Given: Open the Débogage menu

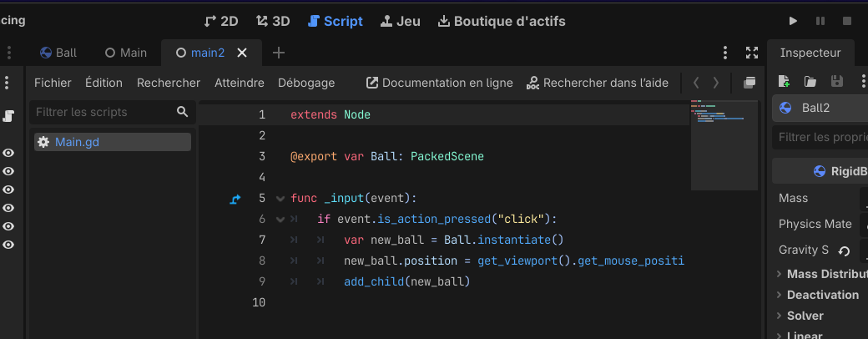Looking at the screenshot, I should 306,83.
